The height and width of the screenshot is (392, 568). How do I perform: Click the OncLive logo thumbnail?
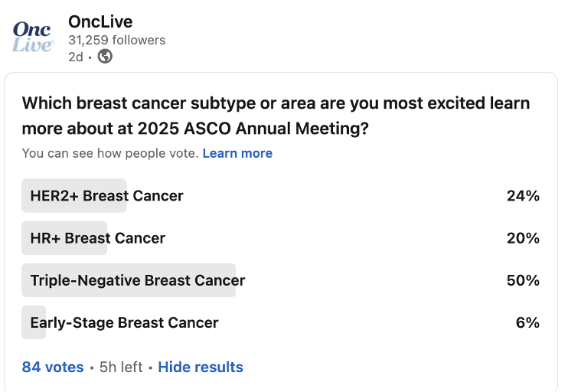32,37
